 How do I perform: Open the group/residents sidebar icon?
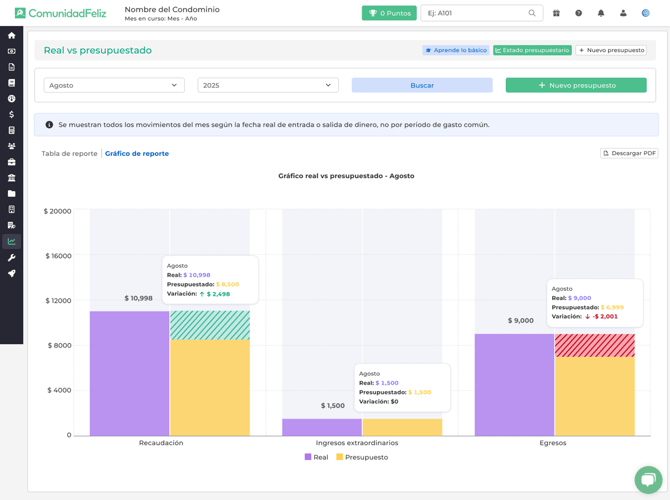click(x=11, y=146)
